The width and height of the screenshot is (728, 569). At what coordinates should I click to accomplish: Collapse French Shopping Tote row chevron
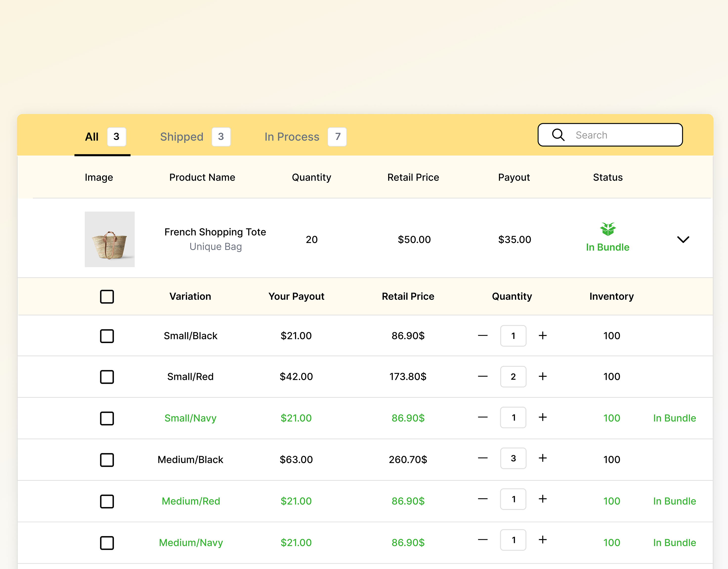click(683, 240)
